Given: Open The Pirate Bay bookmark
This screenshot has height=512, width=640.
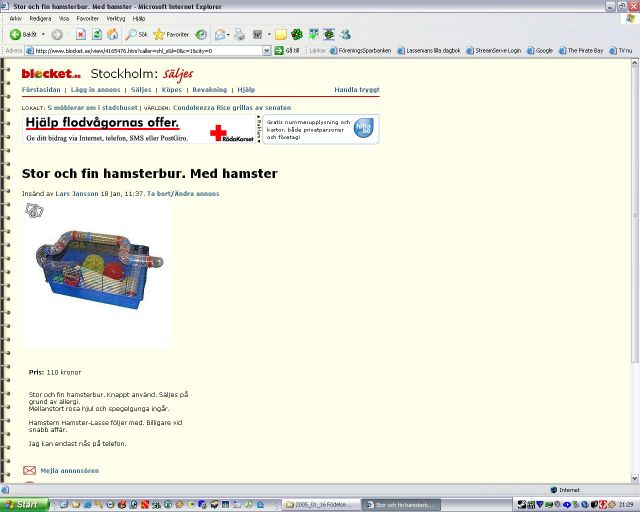Looking at the screenshot, I should pos(581,51).
